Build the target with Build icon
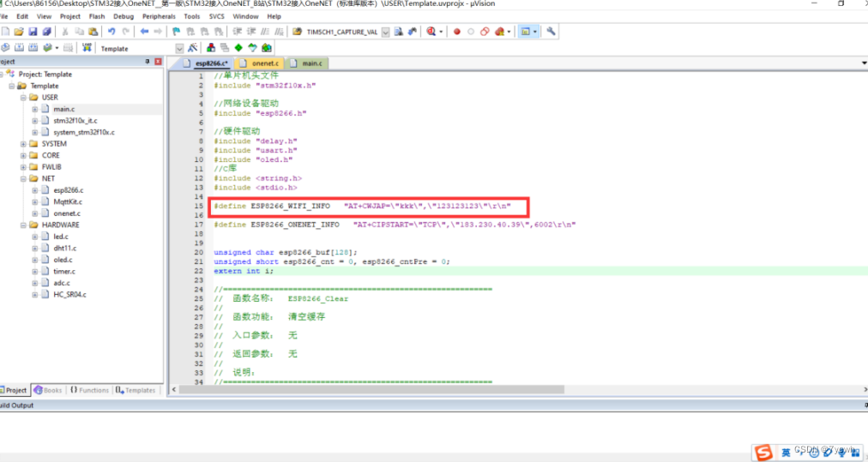The width and height of the screenshot is (868, 462). 20,48
